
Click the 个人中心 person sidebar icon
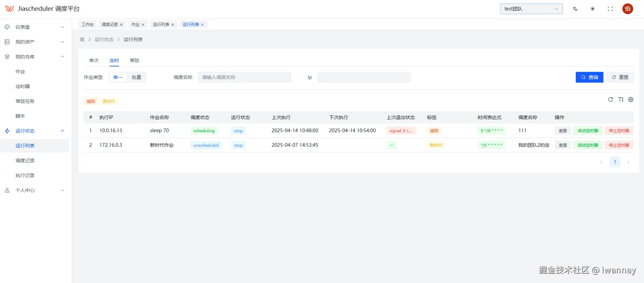7,190
